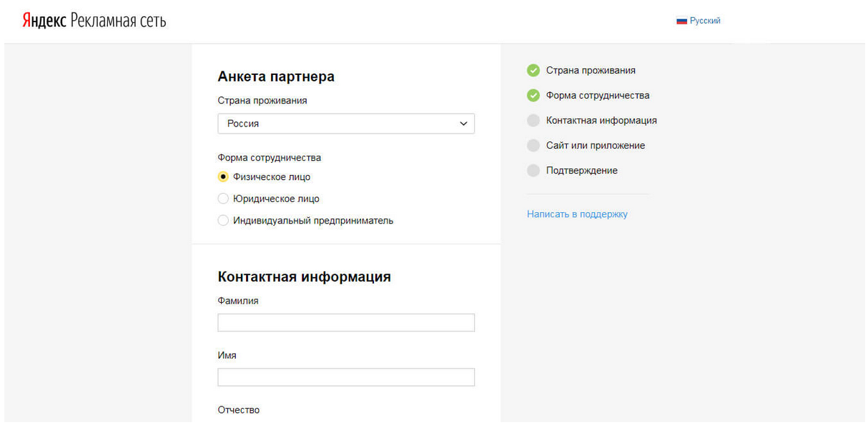Click green checkmark next to Страна проживания
Viewport: 868px width, 425px height.
point(533,71)
